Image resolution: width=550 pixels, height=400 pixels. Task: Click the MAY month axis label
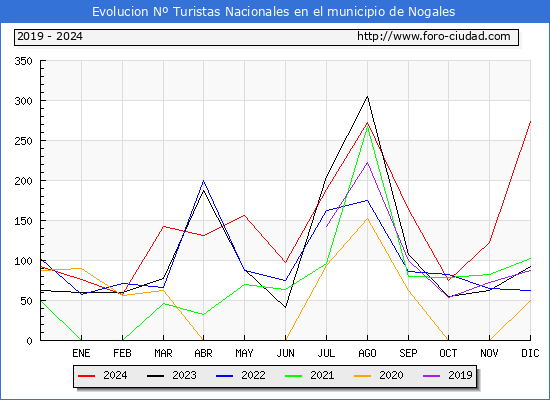pyautogui.click(x=244, y=353)
